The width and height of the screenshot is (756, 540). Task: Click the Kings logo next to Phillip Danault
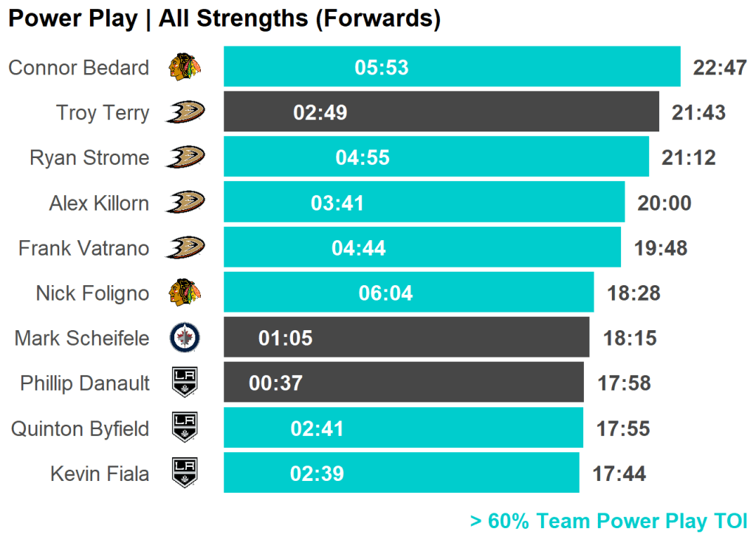[x=185, y=383]
